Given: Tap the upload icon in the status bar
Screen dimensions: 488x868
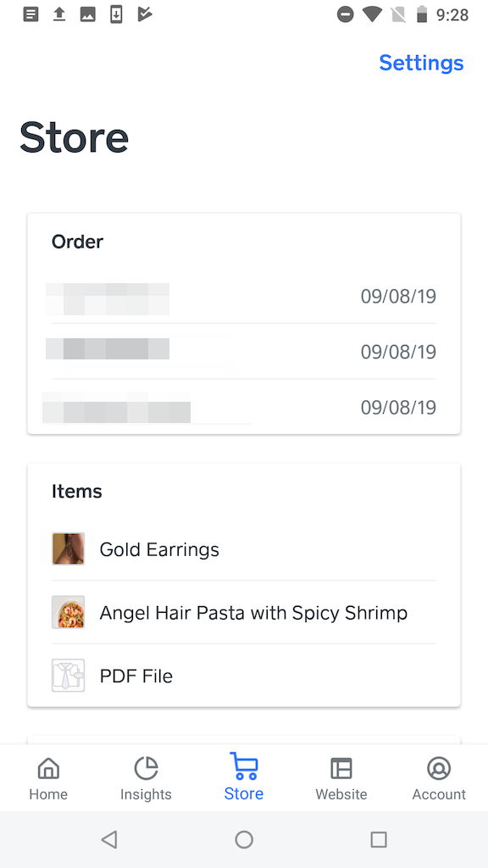Looking at the screenshot, I should [58, 14].
